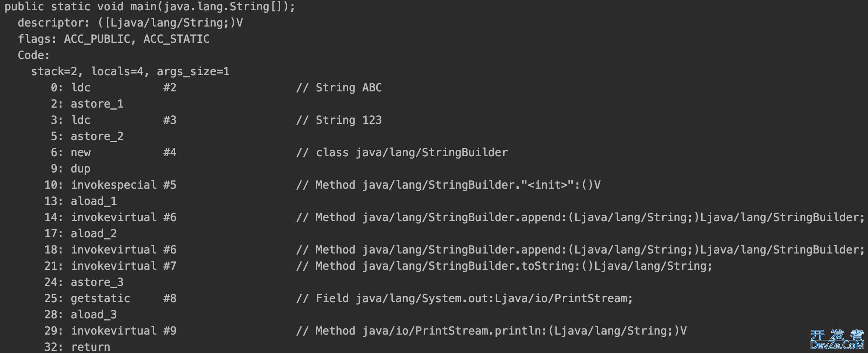Click the aload_2 instruction
The width and height of the screenshot is (868, 353).
93,234
